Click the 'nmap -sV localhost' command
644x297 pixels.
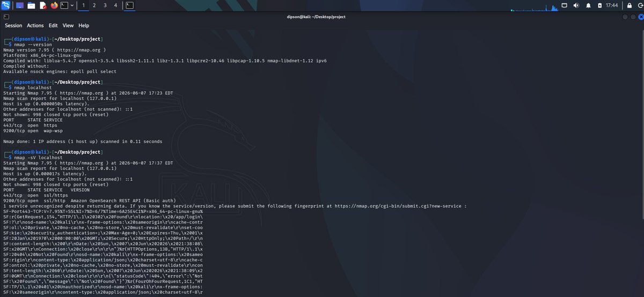pyautogui.click(x=39, y=158)
